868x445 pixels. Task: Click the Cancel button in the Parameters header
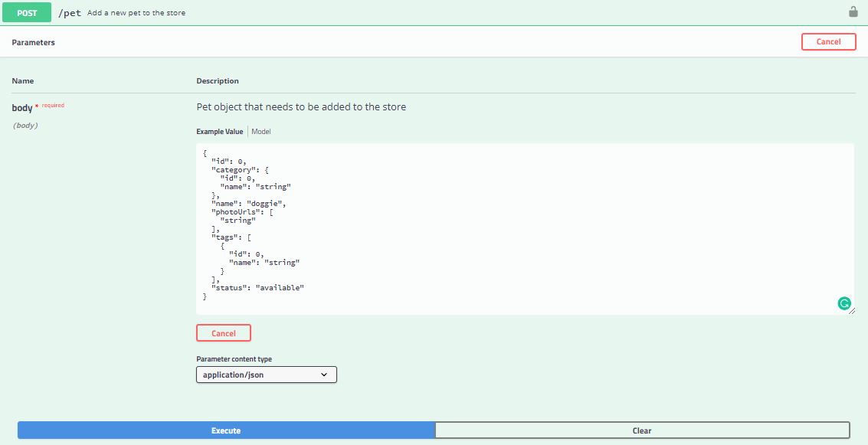coord(828,42)
